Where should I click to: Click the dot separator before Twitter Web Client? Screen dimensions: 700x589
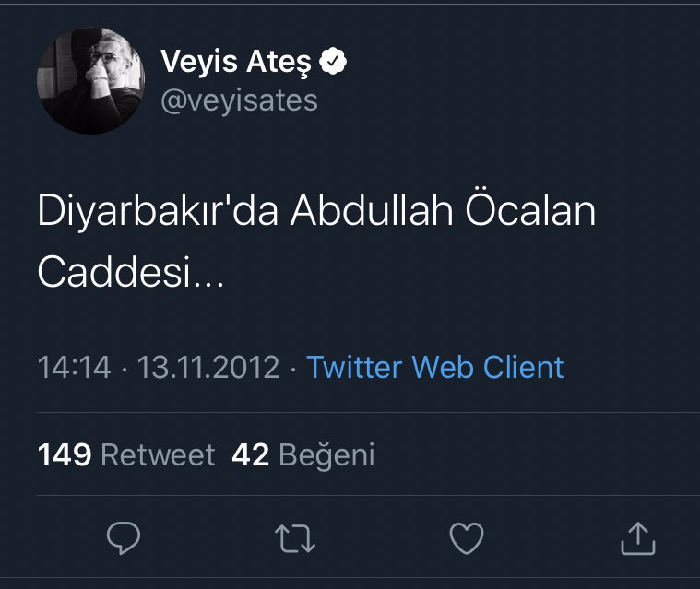point(292,367)
